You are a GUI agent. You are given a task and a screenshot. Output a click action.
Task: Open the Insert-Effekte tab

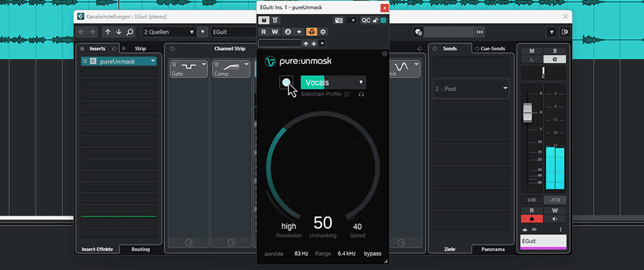98,249
